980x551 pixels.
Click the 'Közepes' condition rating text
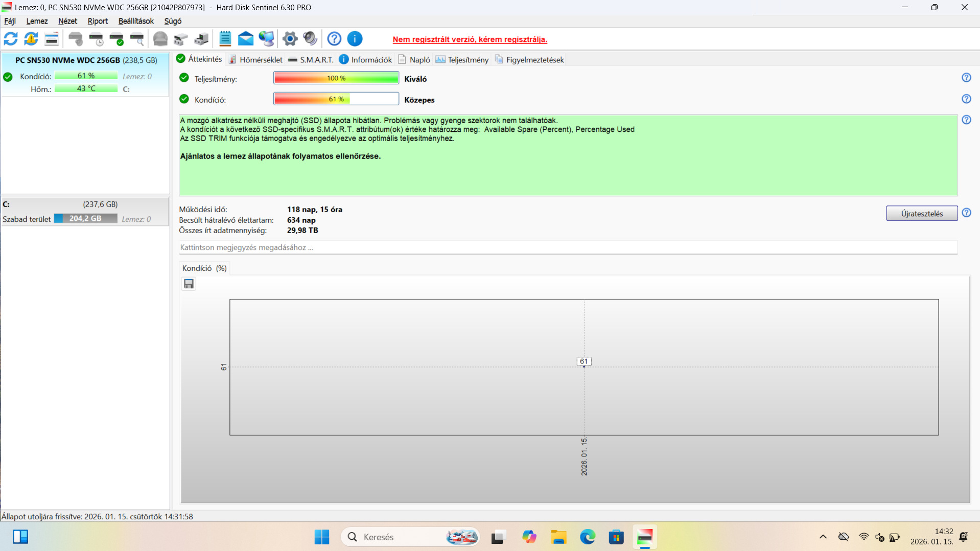tap(419, 100)
